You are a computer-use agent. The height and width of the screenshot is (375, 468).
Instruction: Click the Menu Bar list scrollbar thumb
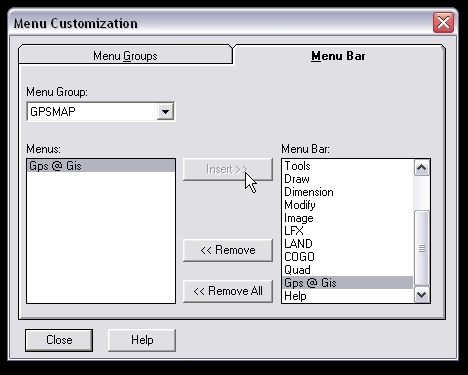(422, 248)
